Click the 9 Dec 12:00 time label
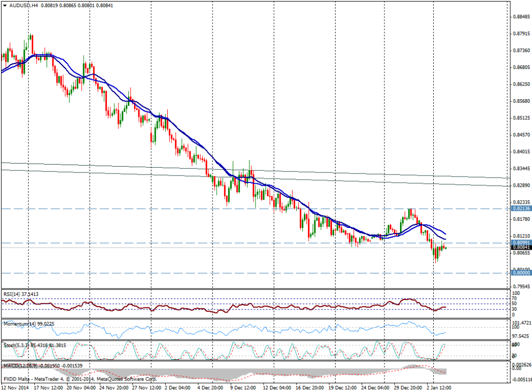The image size is (532, 392). [242, 388]
